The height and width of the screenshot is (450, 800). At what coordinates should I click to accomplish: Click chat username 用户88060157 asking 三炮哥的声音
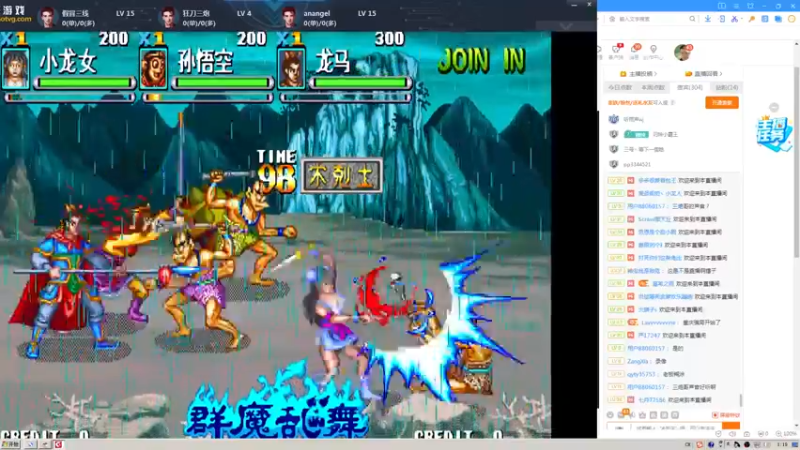tap(646, 206)
